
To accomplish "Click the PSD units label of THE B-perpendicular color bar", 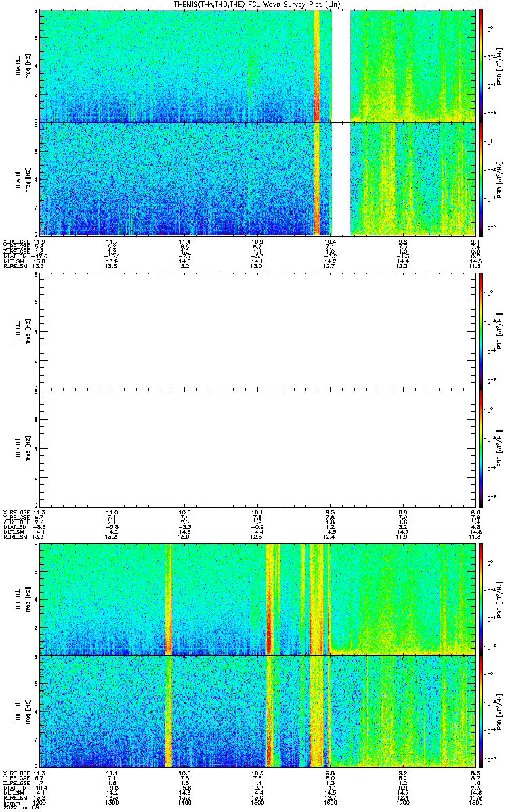I will (499, 599).
